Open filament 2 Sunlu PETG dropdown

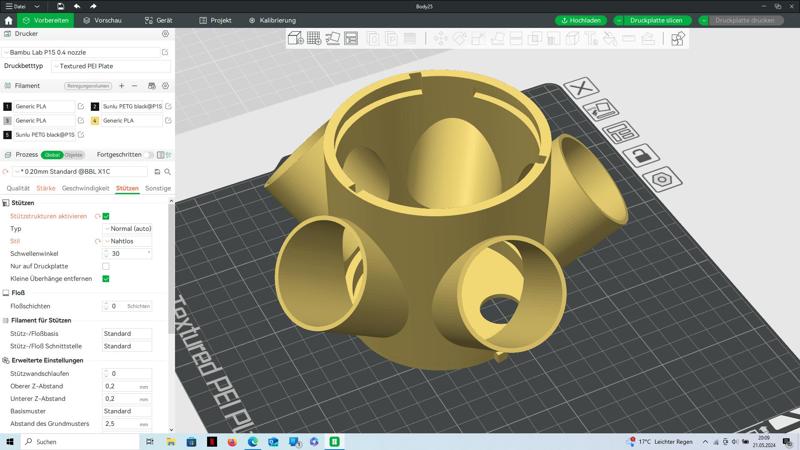(132, 106)
